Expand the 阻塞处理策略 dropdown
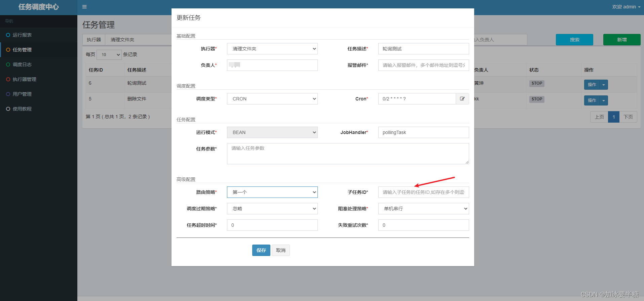 [x=424, y=209]
